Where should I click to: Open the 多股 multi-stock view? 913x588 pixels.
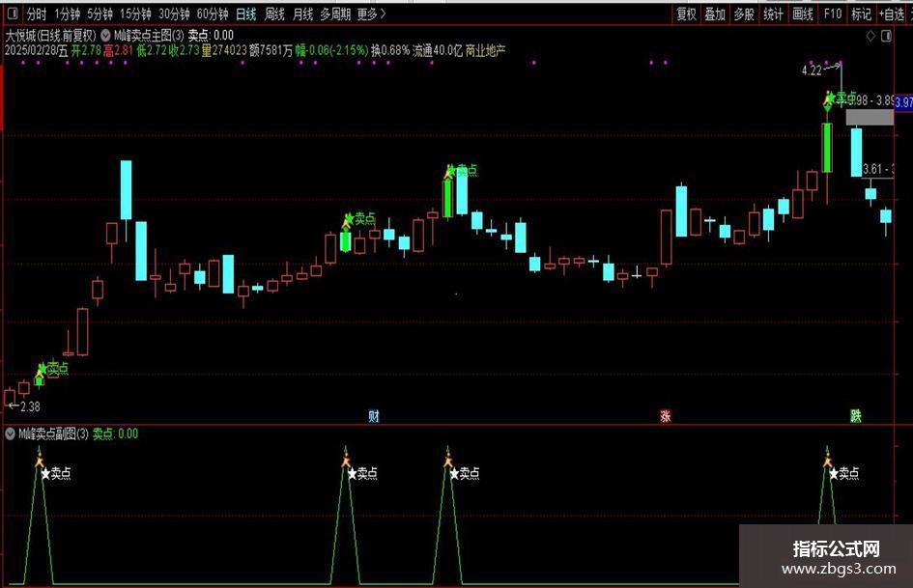coord(744,14)
